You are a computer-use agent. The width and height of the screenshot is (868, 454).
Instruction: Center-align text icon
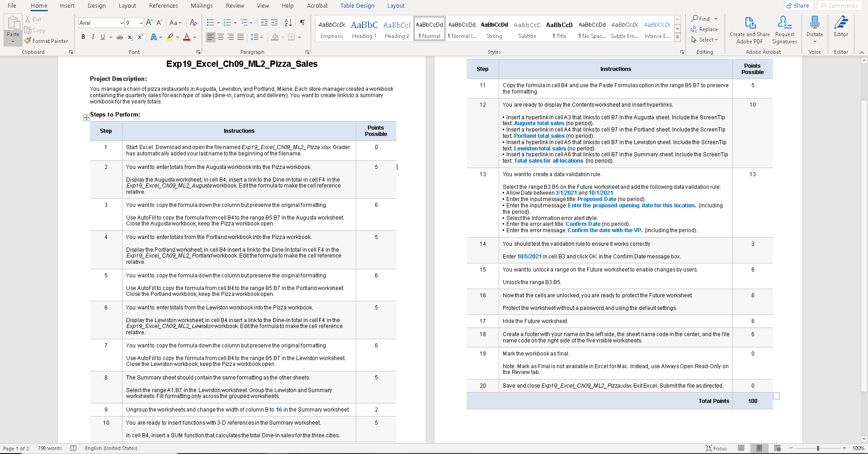point(221,37)
